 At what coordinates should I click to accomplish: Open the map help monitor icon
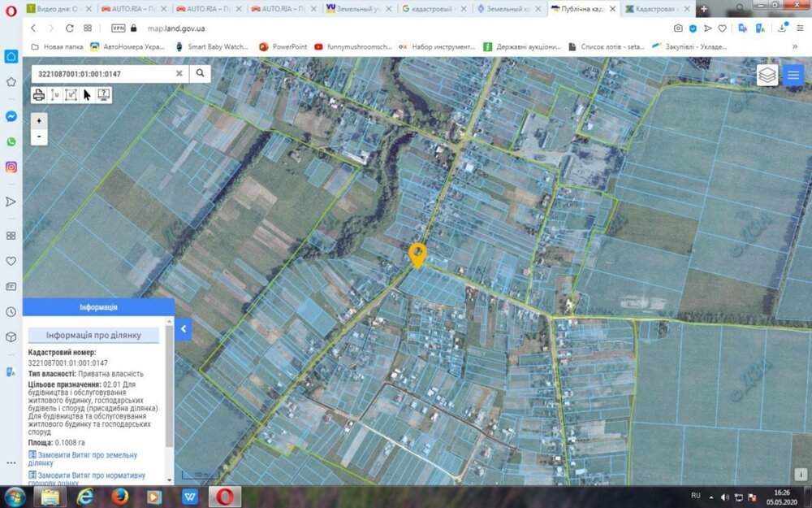click(x=103, y=94)
